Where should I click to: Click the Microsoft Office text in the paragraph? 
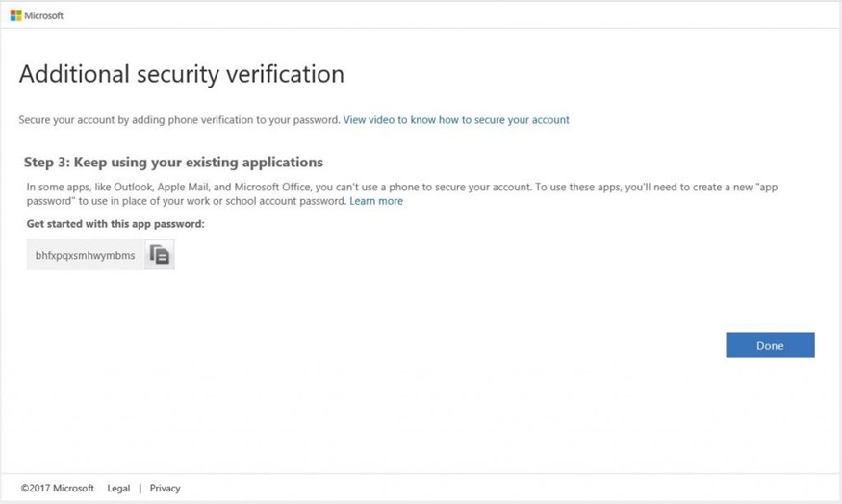[272, 187]
